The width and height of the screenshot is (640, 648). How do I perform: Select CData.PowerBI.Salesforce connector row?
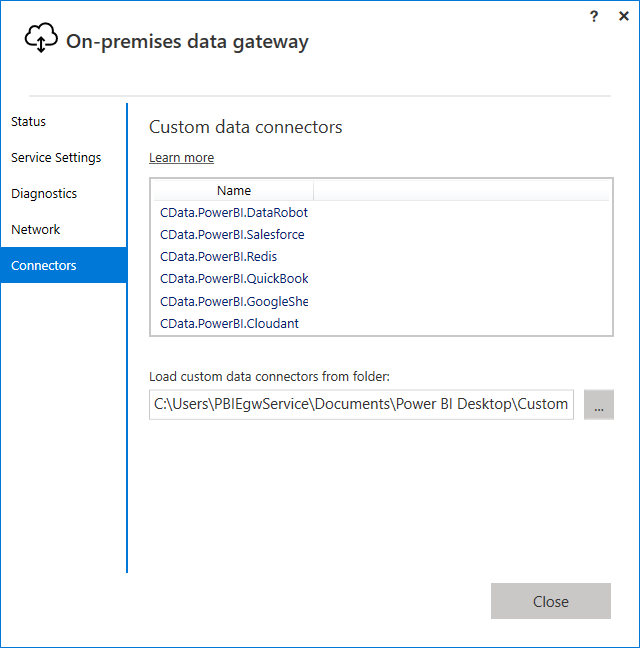click(x=232, y=234)
